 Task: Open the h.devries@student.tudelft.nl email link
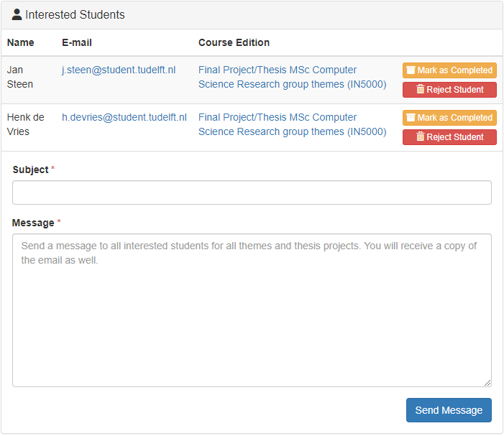click(124, 117)
